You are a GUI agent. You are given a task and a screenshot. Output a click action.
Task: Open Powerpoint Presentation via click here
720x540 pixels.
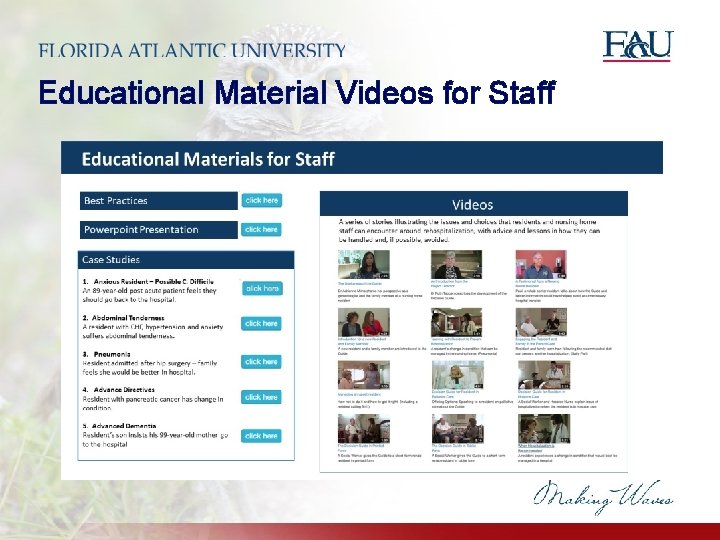pos(261,230)
